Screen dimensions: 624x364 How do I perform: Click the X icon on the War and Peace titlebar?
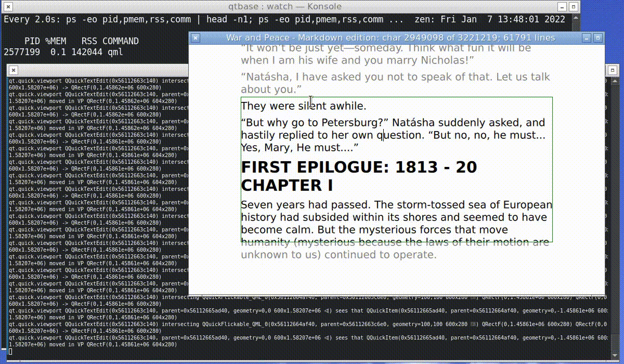195,37
